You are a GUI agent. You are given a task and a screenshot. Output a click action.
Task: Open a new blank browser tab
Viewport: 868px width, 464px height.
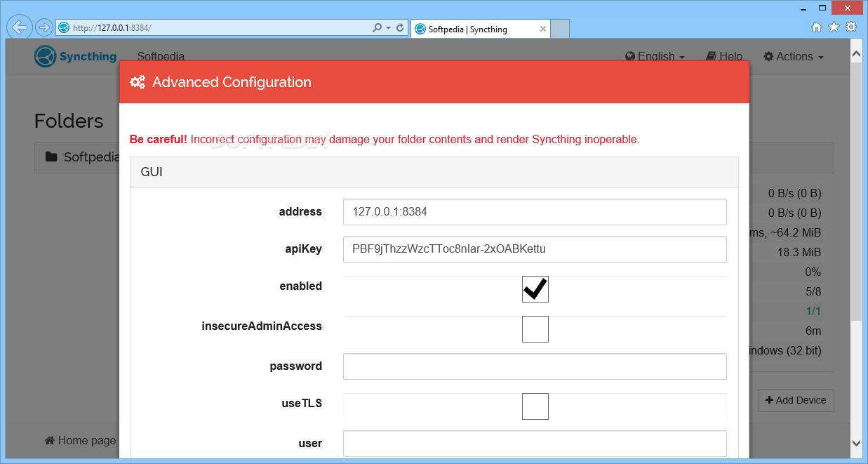coord(560,29)
